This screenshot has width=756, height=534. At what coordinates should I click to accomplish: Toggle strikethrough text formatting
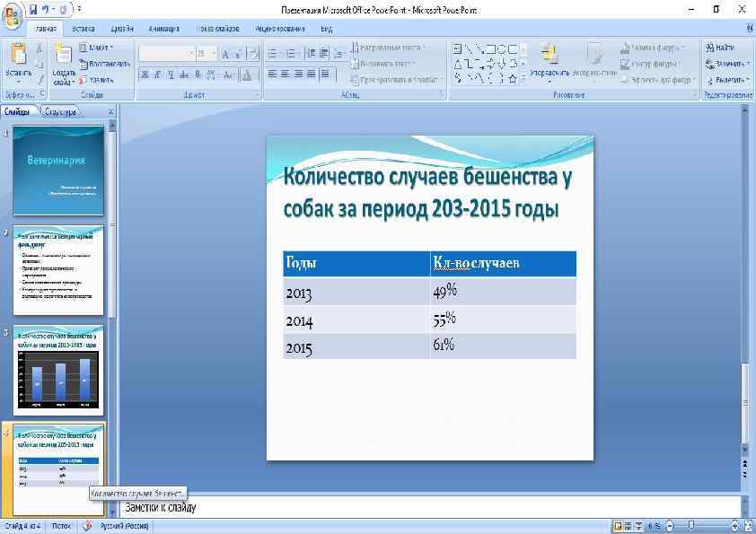coord(184,74)
